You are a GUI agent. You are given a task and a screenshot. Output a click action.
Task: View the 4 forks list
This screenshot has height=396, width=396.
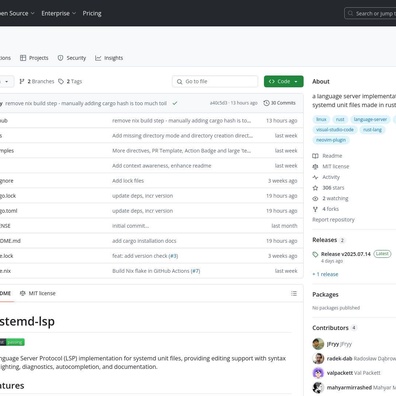(331, 209)
